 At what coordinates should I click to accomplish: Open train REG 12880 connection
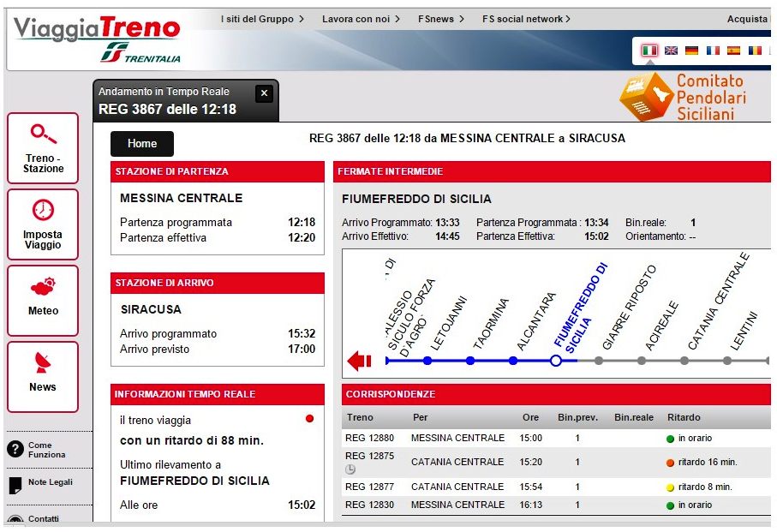tap(370, 438)
